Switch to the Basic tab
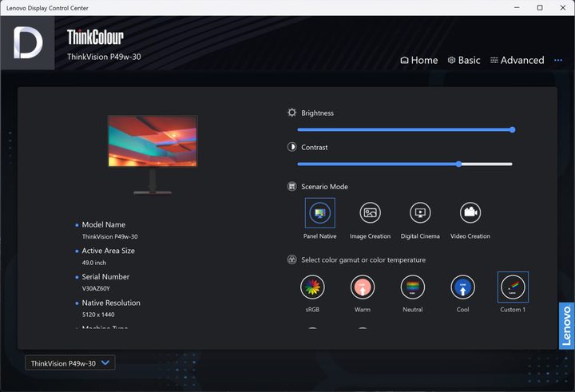Viewport: 575px width, 392px height. (x=464, y=60)
